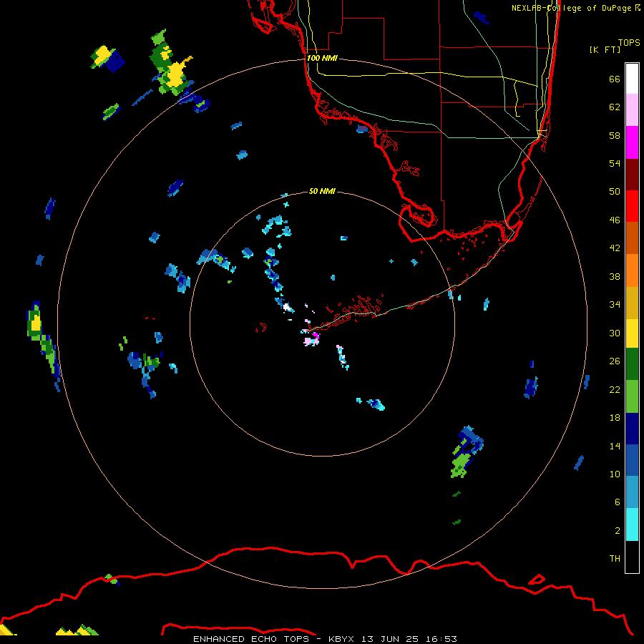The image size is (644, 644).
Task: Click the '100 NMI' range ring label
Action: click(322, 58)
